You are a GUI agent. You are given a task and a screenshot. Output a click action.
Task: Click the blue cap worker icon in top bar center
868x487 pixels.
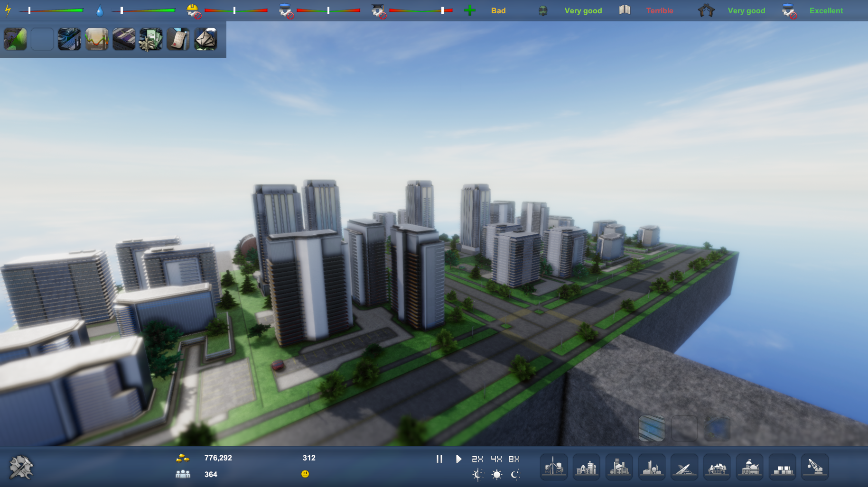pos(286,10)
